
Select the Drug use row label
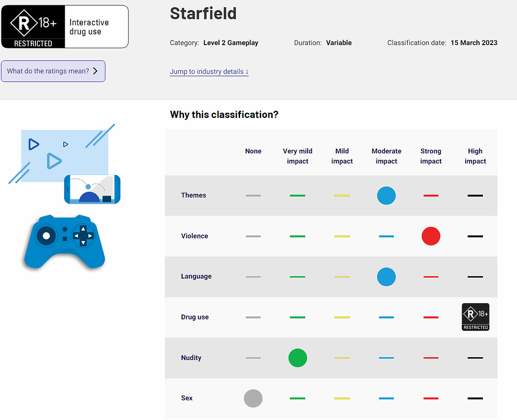click(x=195, y=317)
